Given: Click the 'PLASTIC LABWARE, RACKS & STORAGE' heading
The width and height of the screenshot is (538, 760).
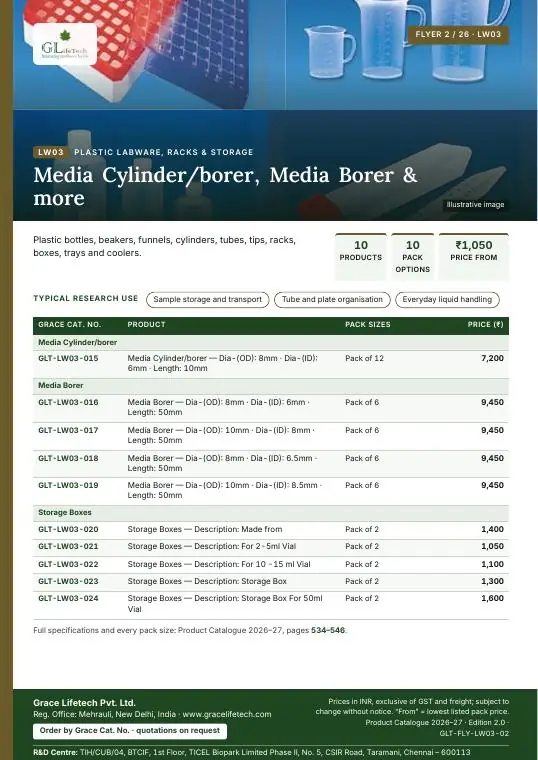Looking at the screenshot, I should (x=164, y=152).
